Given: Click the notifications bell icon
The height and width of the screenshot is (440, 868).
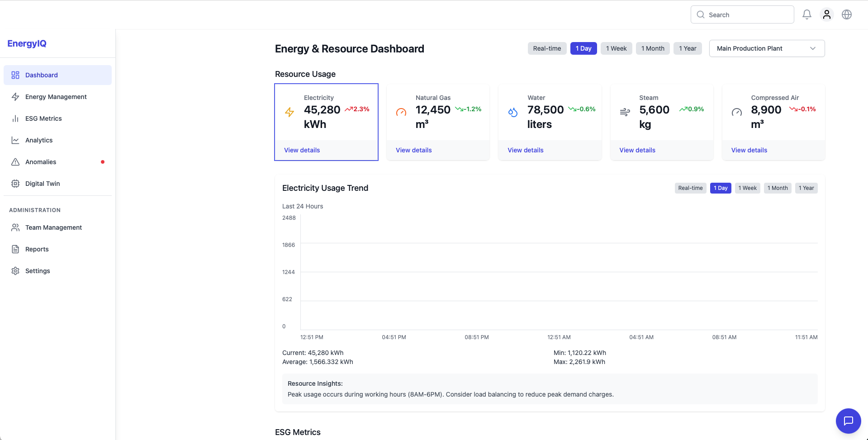Looking at the screenshot, I should click(806, 14).
